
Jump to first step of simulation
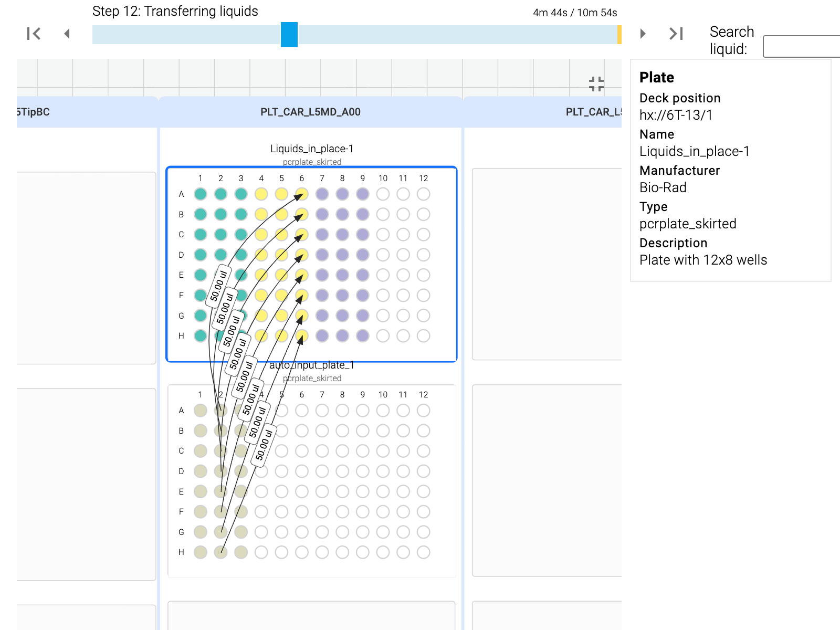coord(34,34)
